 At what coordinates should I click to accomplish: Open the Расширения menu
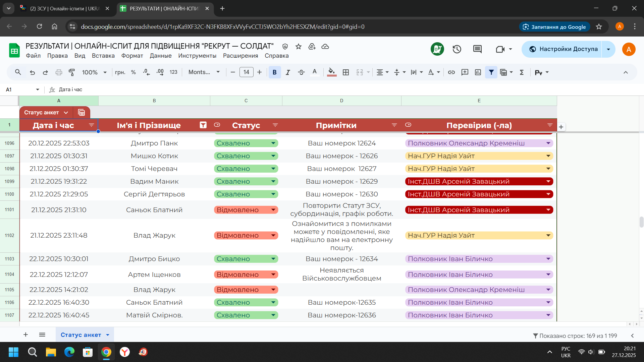coord(240,56)
